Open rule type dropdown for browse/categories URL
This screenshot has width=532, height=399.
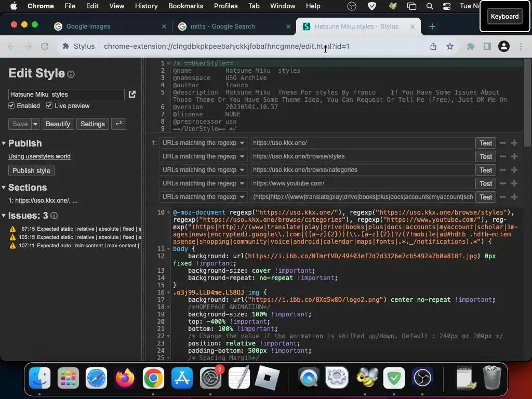point(203,170)
